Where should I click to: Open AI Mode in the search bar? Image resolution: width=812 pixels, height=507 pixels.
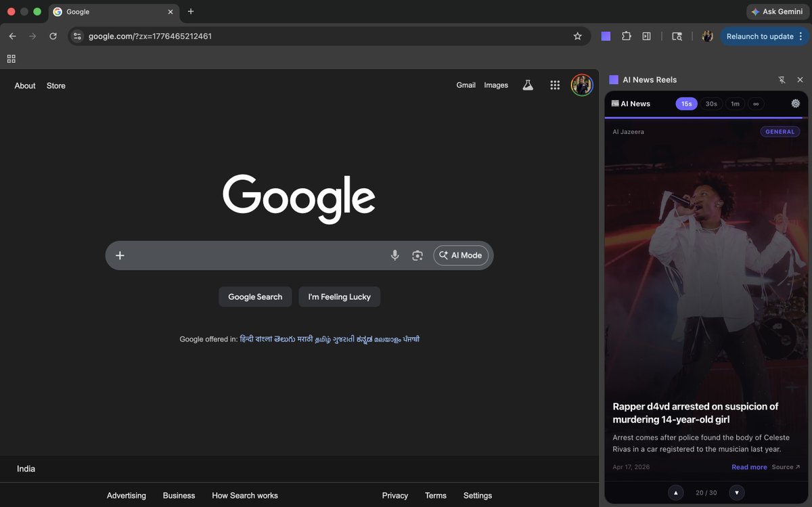461,255
